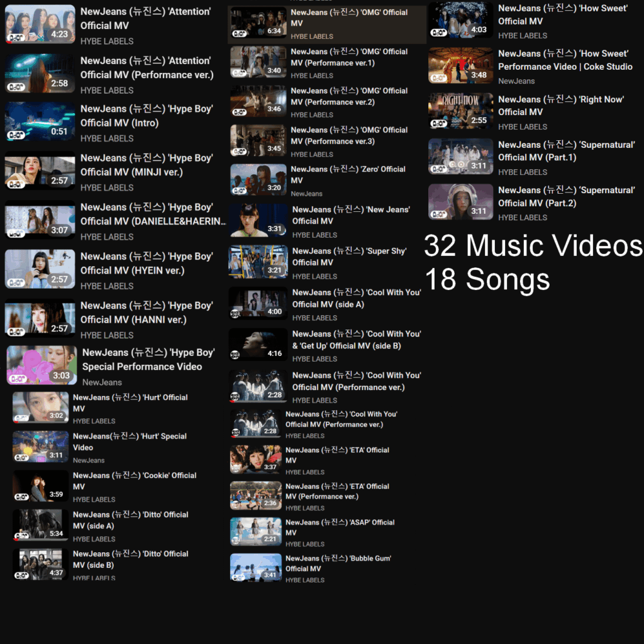The width and height of the screenshot is (644, 644).
Task: Open the 'Ditto' Official MV (side B) thumbnail
Action: [x=40, y=564]
